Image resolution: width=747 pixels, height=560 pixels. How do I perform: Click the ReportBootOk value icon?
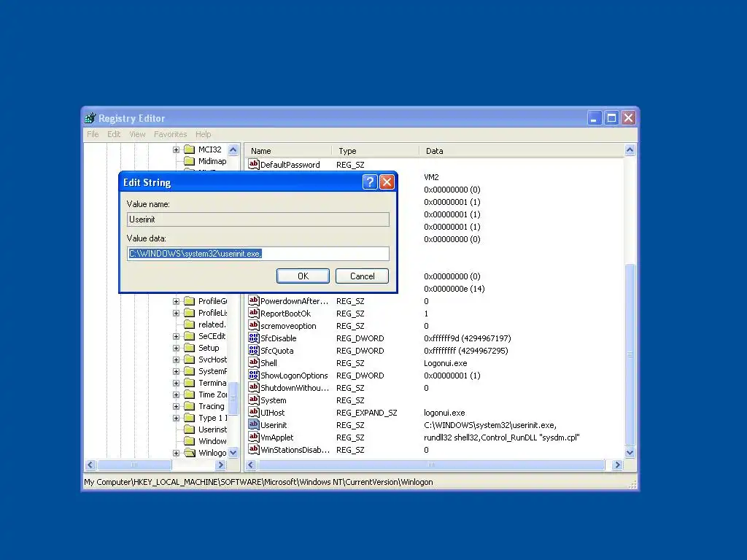pyautogui.click(x=253, y=314)
